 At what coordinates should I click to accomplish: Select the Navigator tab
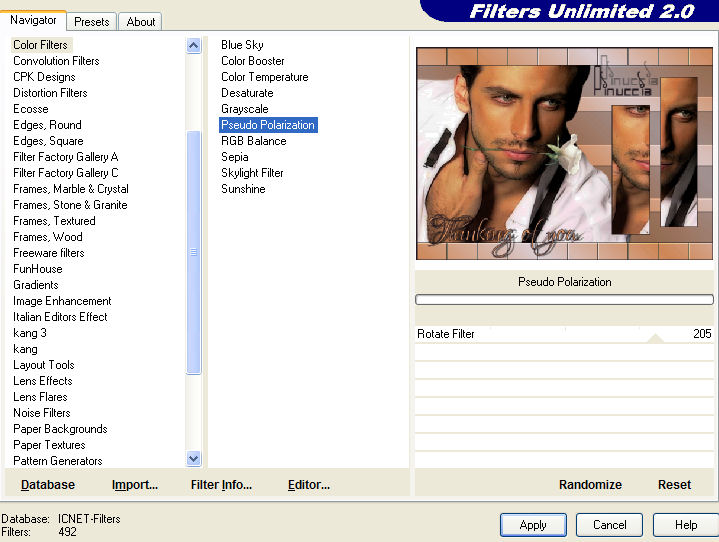click(33, 20)
